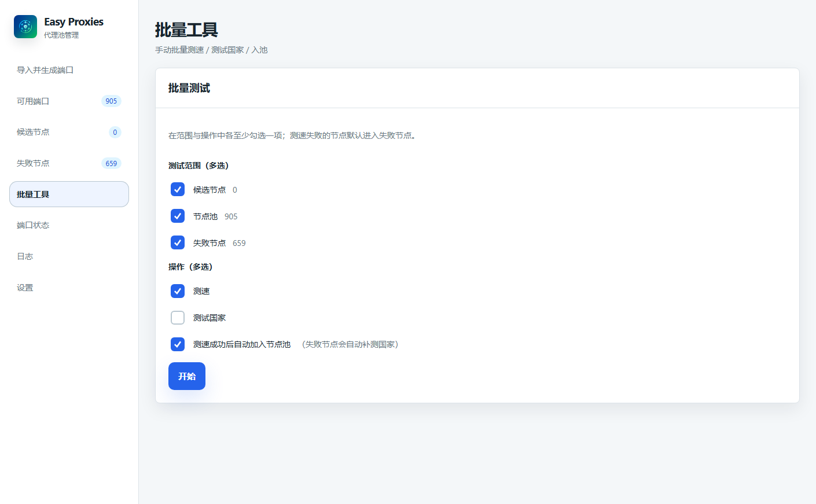Click the 测速成功后自动加入节点池 label text
The width and height of the screenshot is (816, 504).
pos(242,344)
